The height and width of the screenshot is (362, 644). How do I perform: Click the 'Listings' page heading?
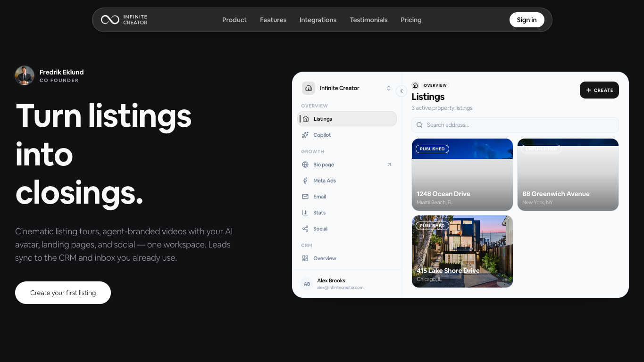[x=428, y=97]
